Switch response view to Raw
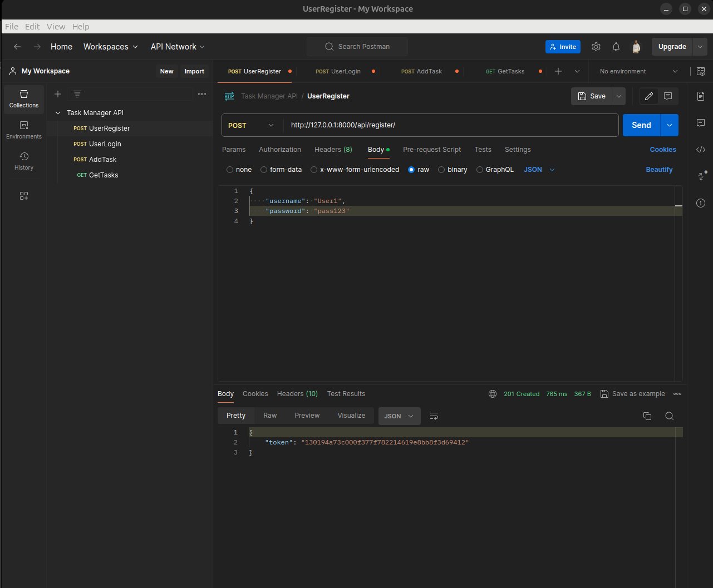Viewport: 713px width, 588px height. coord(270,416)
